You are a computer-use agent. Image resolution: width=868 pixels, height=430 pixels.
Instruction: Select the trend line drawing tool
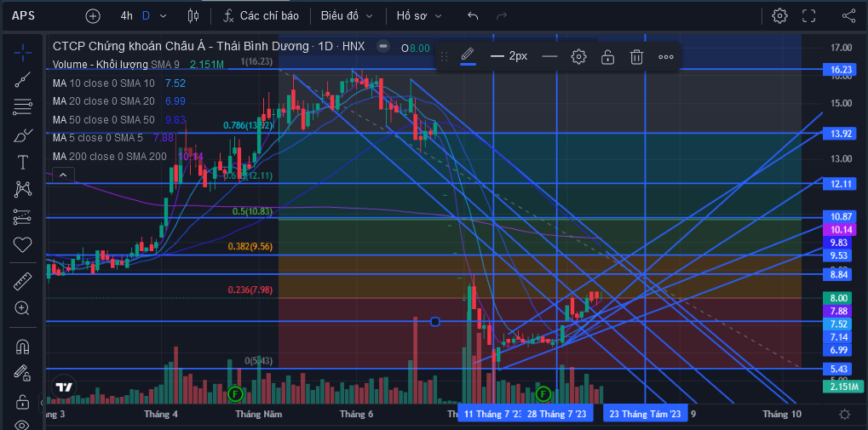pyautogui.click(x=23, y=80)
